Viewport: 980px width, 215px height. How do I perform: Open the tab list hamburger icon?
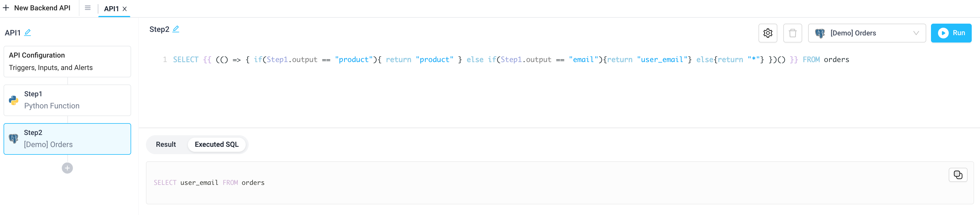[88, 8]
